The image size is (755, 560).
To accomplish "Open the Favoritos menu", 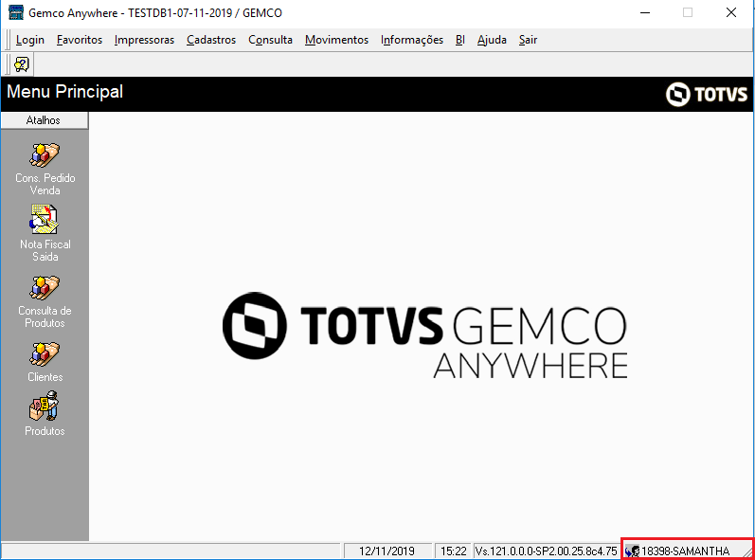I will (80, 40).
